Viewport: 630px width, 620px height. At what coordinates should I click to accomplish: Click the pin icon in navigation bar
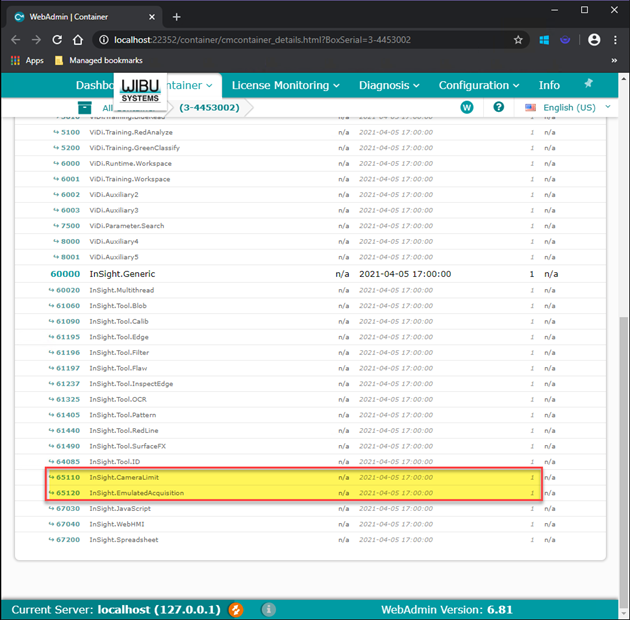pyautogui.click(x=588, y=84)
